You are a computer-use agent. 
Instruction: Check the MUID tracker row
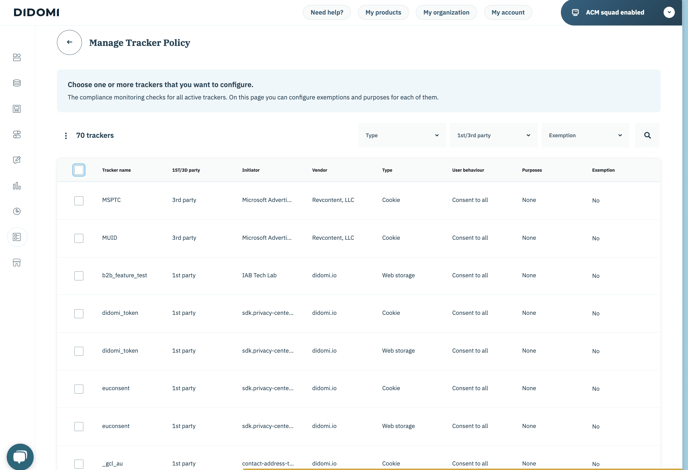click(x=79, y=238)
